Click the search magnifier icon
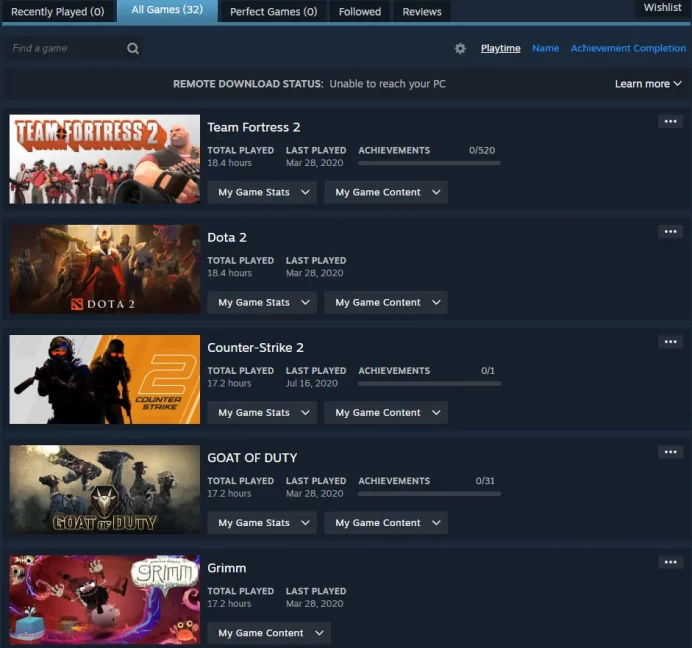 click(x=133, y=48)
